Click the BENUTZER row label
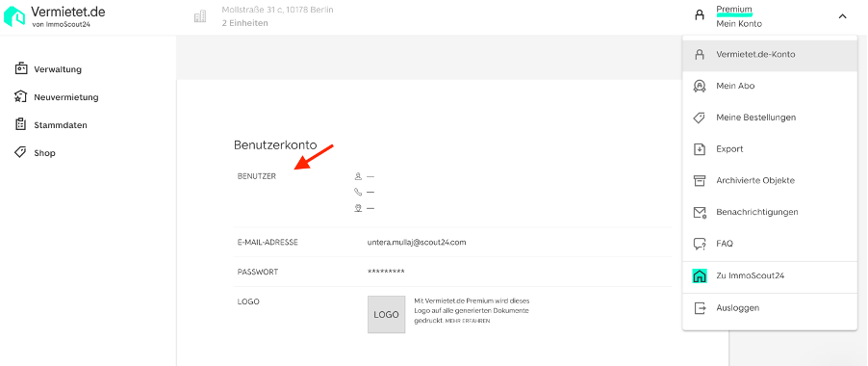This screenshot has width=868, height=366. (x=257, y=176)
